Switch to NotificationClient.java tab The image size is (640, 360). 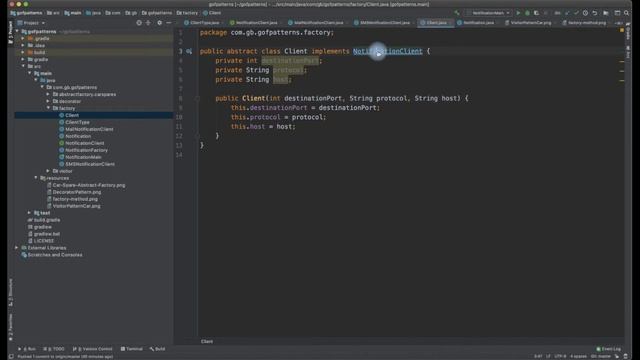pos(254,23)
